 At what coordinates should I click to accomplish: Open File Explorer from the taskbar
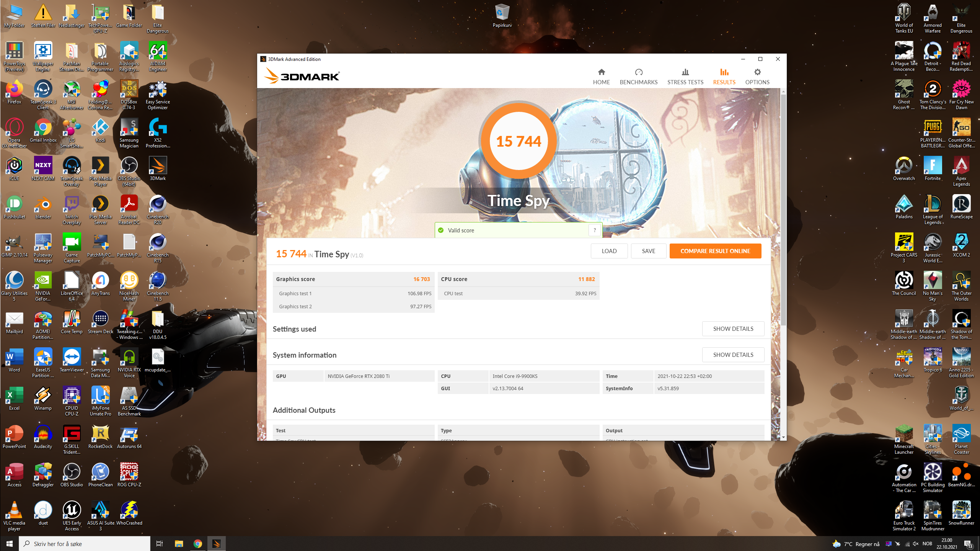[179, 543]
